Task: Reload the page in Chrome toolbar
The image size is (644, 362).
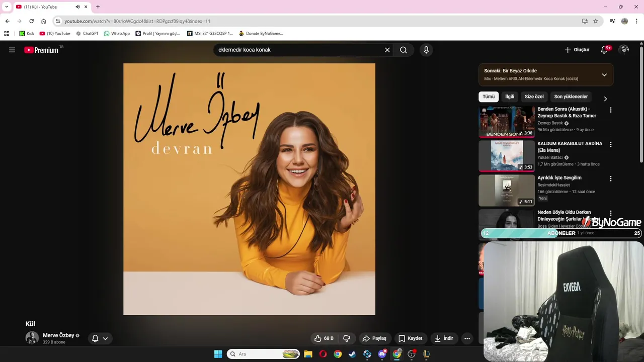Action: tap(31, 21)
